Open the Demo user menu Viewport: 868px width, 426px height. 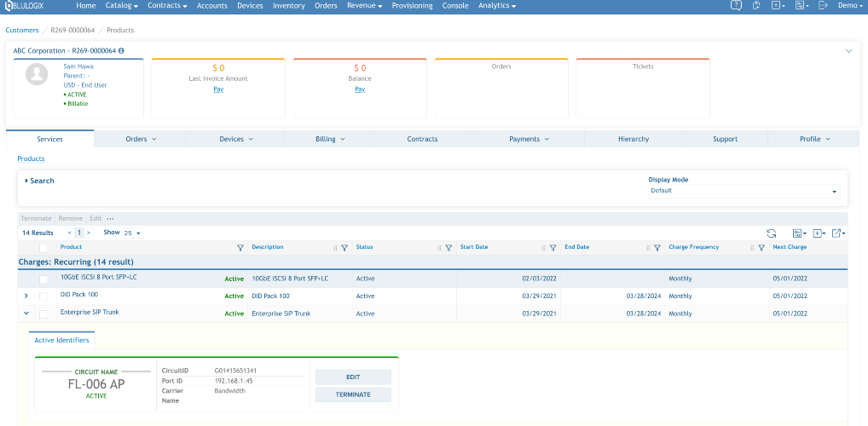(850, 5)
